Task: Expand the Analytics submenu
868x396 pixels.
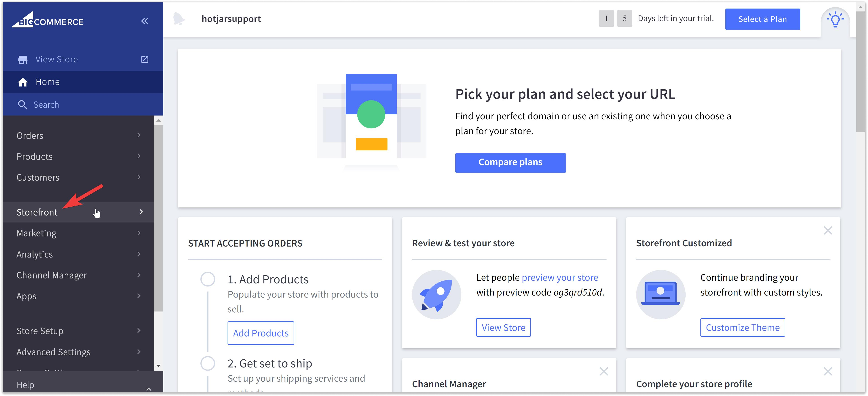Action: tap(139, 254)
